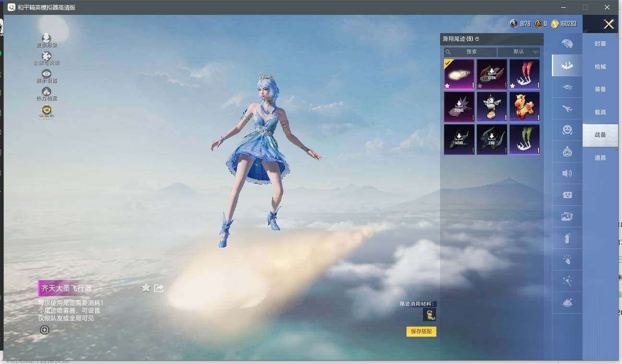The height and width of the screenshot is (364, 622).
Task: Click the 搜索 search field
Action: pos(470,52)
